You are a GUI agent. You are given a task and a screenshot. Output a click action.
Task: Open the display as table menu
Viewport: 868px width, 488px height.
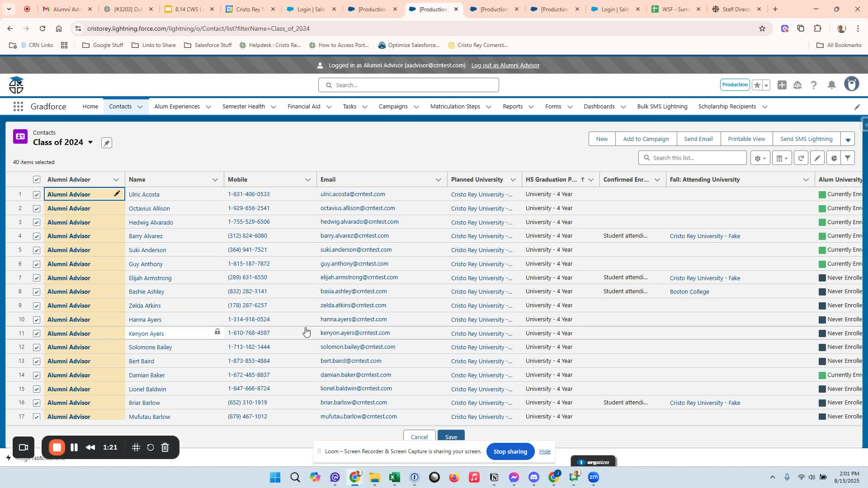click(x=782, y=158)
